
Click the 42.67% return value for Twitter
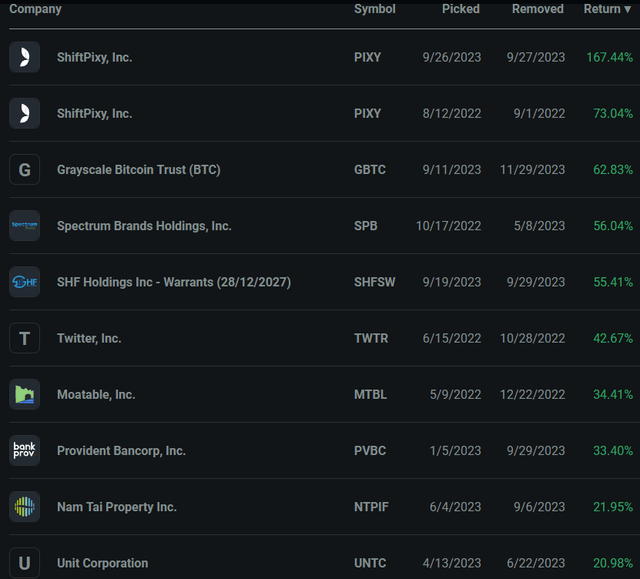click(x=613, y=338)
